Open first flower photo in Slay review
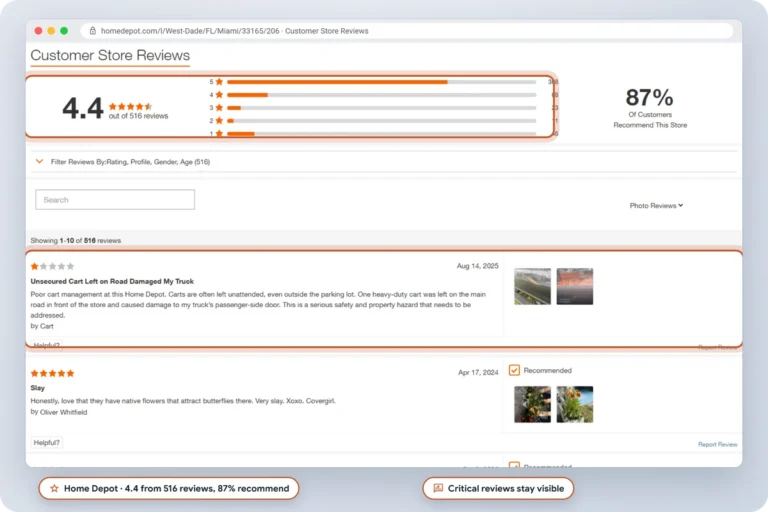The width and height of the screenshot is (768, 512). (x=532, y=404)
